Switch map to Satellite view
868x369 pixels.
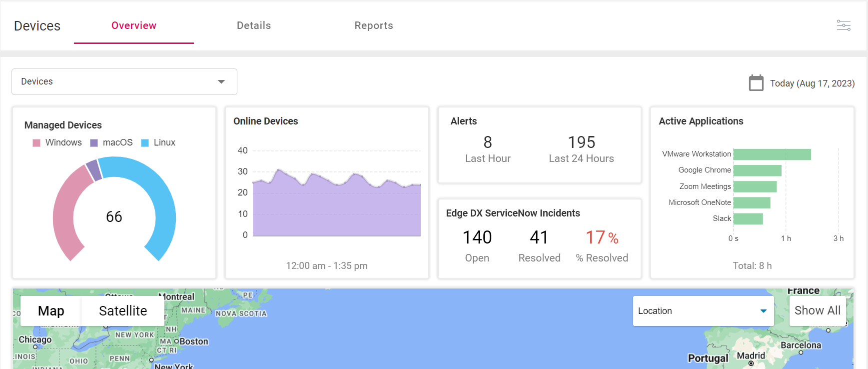tap(123, 311)
